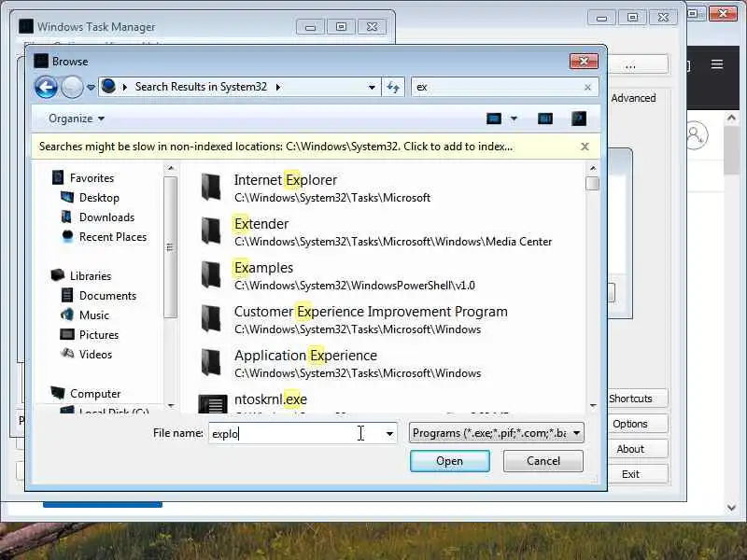Open the Organize menu

pyautogui.click(x=77, y=119)
